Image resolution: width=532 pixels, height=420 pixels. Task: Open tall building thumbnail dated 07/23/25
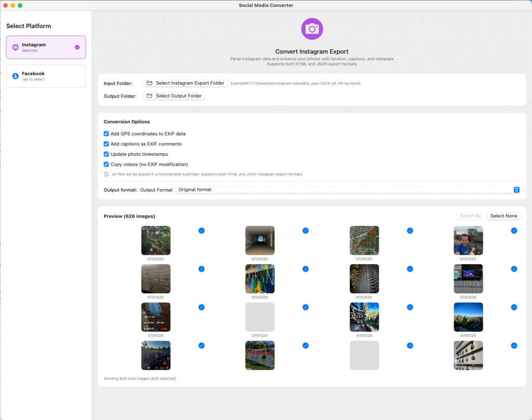click(364, 279)
